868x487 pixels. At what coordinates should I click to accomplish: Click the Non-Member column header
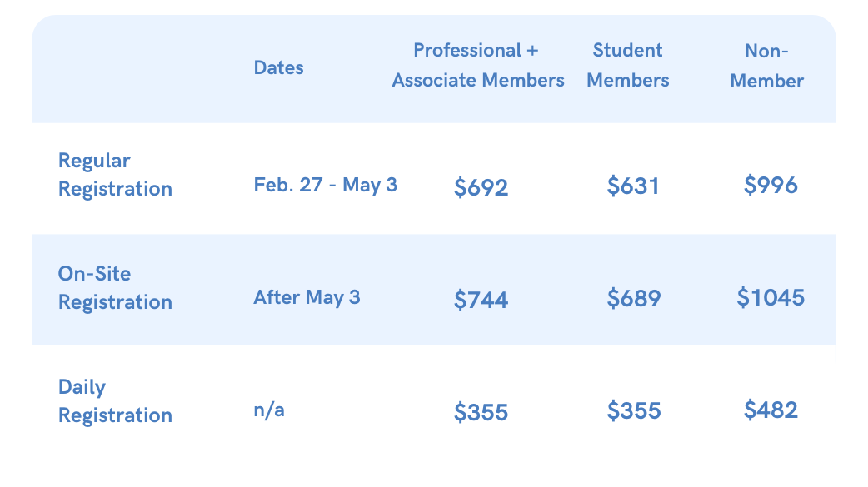766,66
